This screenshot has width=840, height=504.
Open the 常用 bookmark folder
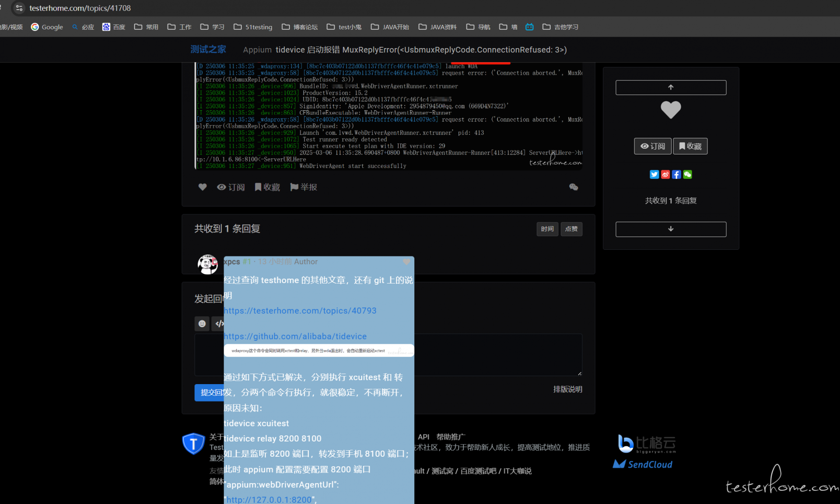click(146, 27)
